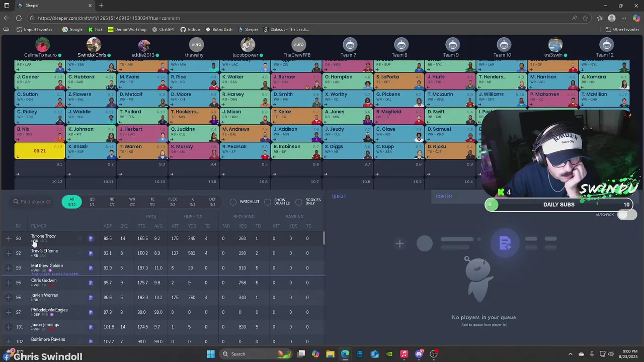Open Travis Etienne's player notes icon
644x362 pixels.
point(91,253)
